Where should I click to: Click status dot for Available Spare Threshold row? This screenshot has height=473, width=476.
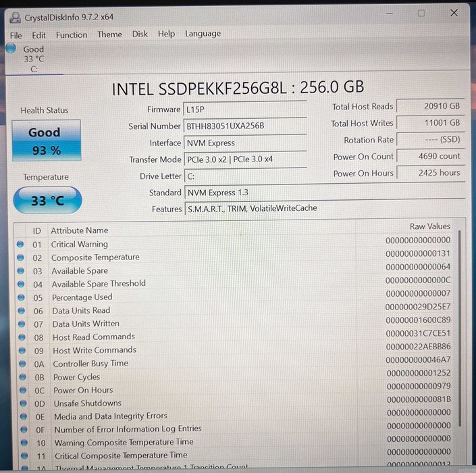pos(21,284)
